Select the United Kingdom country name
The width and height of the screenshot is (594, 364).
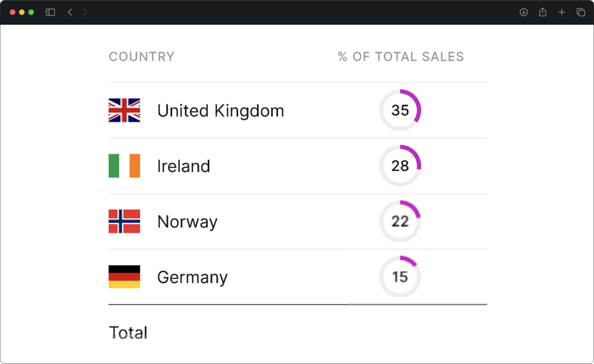(221, 111)
